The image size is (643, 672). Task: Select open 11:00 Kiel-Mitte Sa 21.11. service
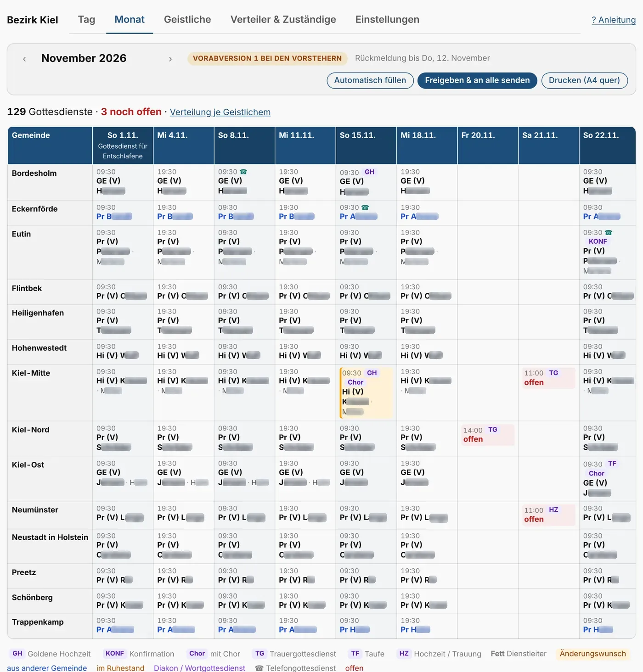(x=548, y=378)
